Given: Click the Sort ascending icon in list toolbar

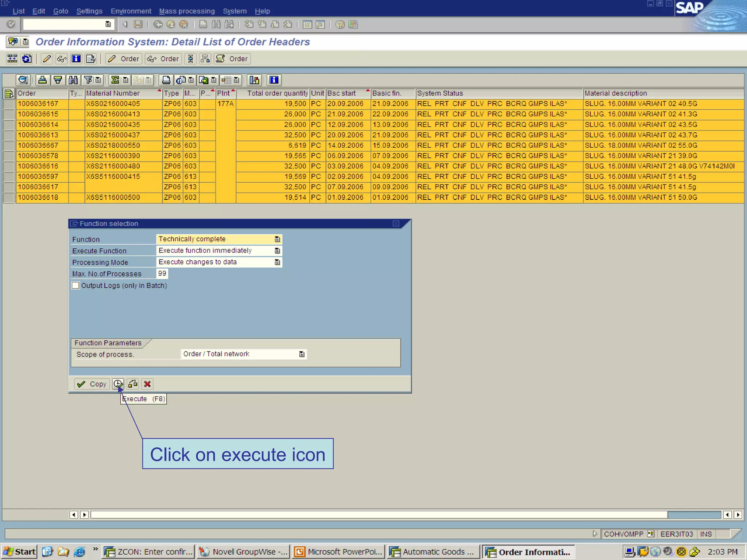Looking at the screenshot, I should [42, 80].
